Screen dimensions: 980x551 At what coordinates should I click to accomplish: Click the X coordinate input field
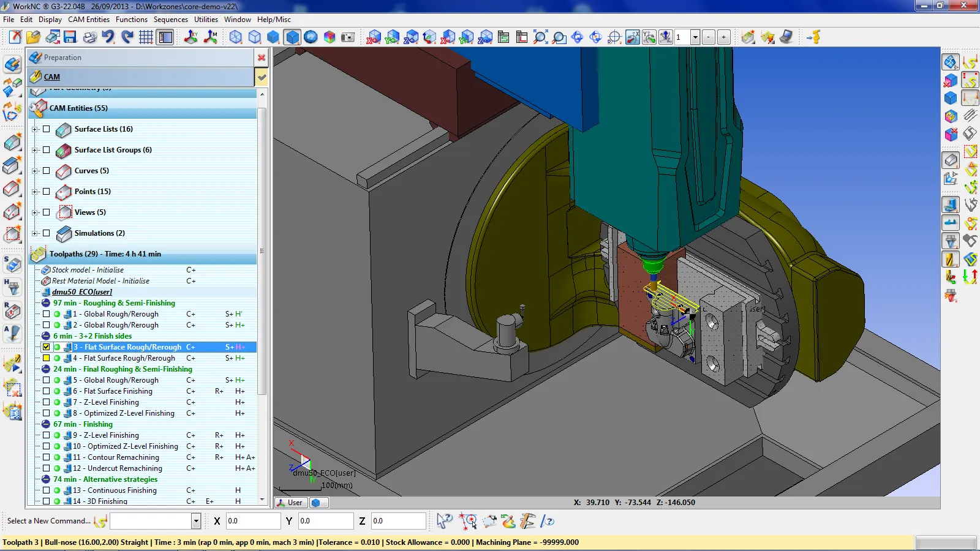pyautogui.click(x=253, y=521)
